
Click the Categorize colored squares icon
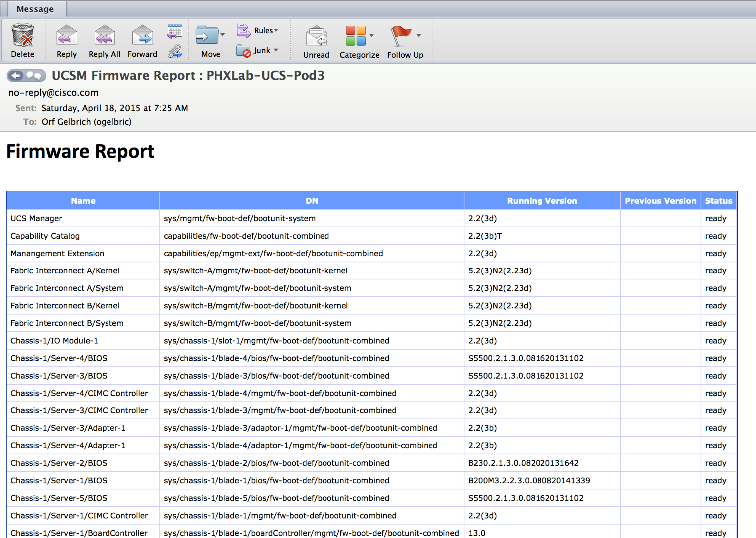pyautogui.click(x=356, y=36)
